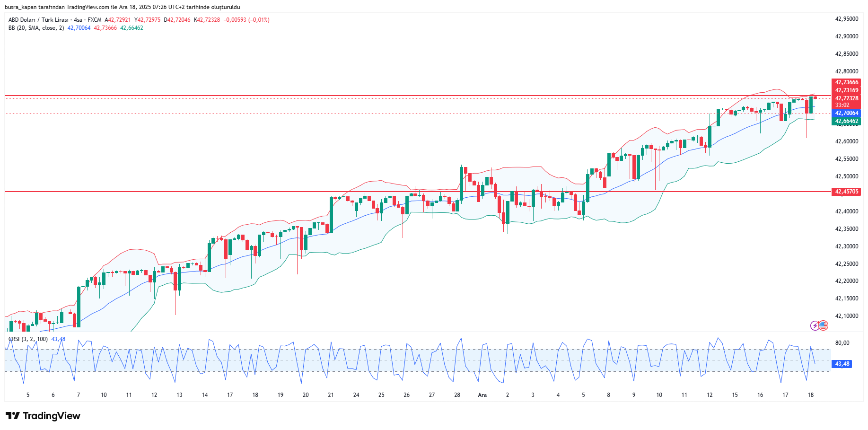Click the 4sa timeframe in the chart title
The image size is (868, 430).
click(x=78, y=20)
